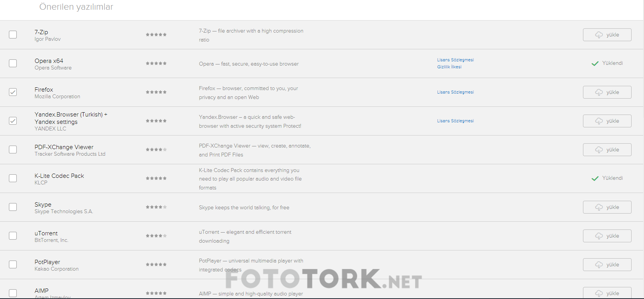This screenshot has height=299, width=644.
Task: Click yükle button for uTorrent
Action: [x=607, y=236]
